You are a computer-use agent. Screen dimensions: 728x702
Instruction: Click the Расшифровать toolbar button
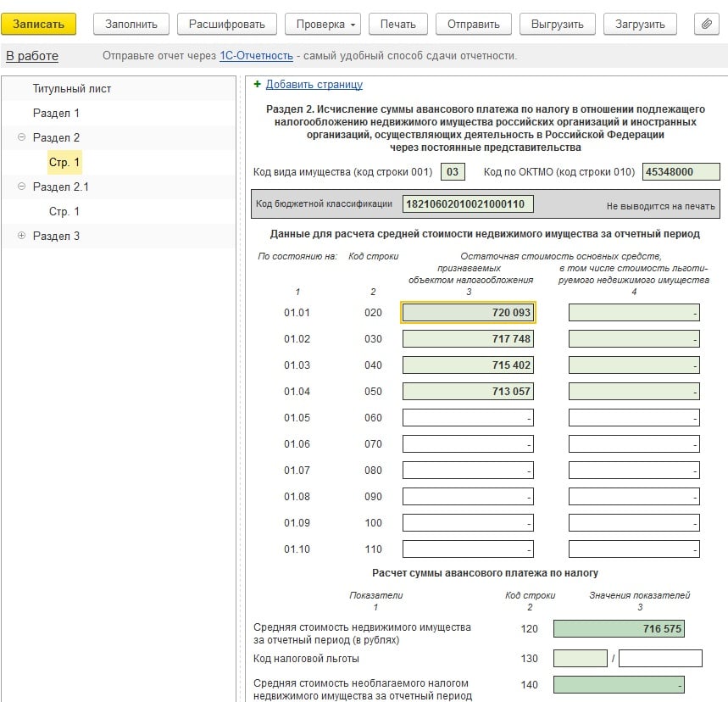coord(227,24)
